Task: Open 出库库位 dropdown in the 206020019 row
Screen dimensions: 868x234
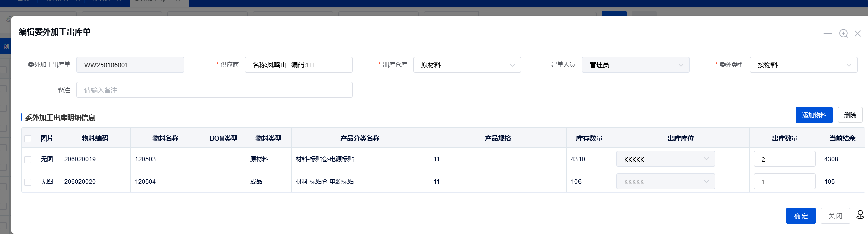Action: [665, 159]
